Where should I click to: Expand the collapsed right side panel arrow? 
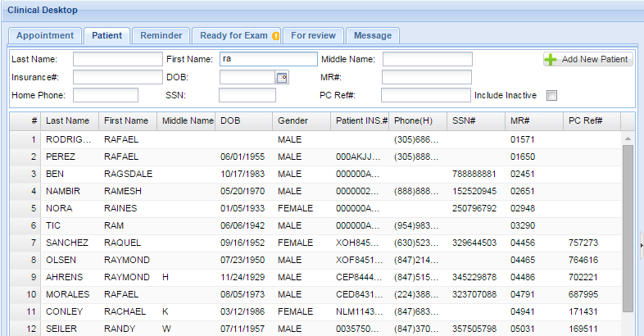tap(642, 246)
